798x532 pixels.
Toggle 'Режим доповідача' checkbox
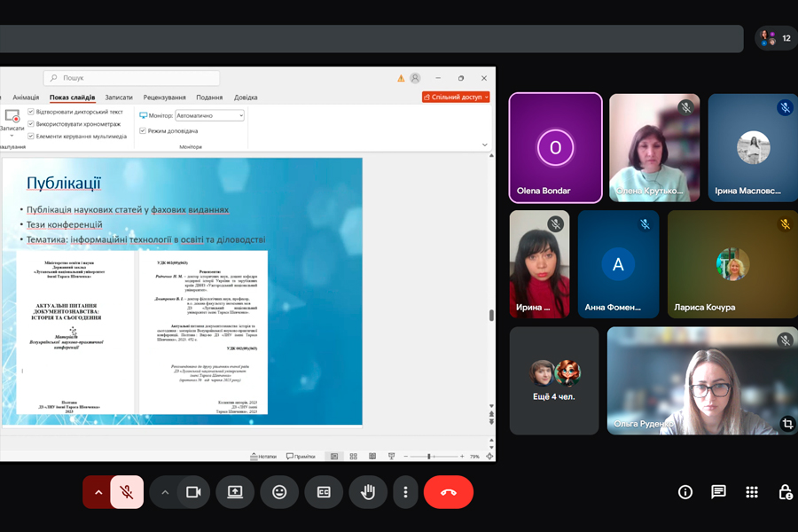pos(143,131)
